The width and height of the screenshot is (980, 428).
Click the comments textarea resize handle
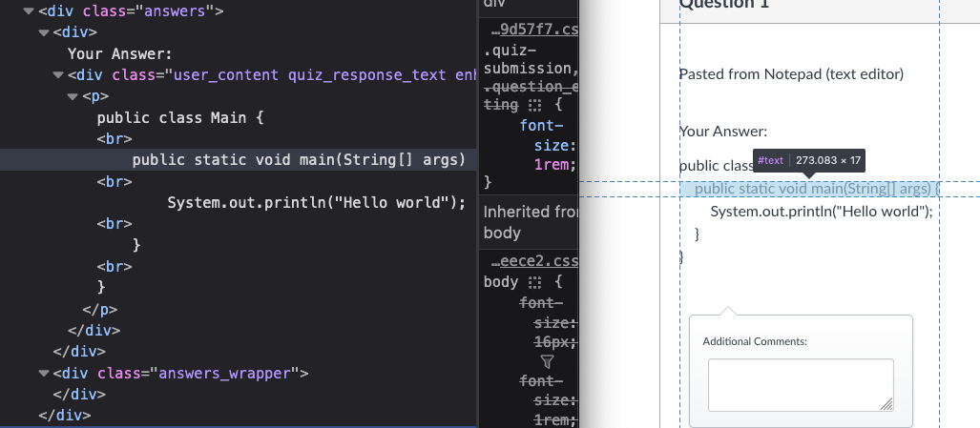coord(886,405)
